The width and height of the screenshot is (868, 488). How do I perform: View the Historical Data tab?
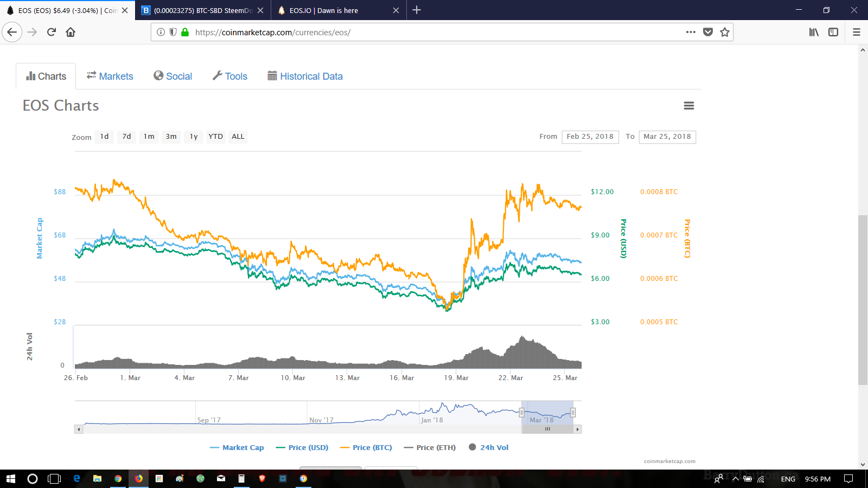[305, 76]
